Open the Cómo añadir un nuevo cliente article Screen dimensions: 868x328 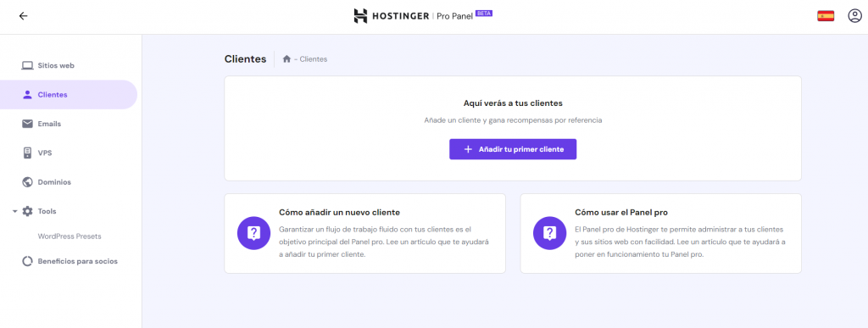tap(364, 233)
